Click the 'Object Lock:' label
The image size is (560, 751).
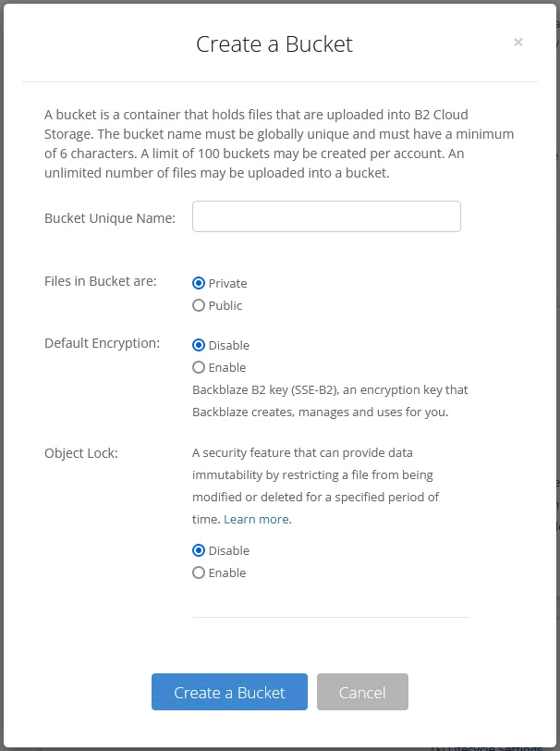[81, 453]
